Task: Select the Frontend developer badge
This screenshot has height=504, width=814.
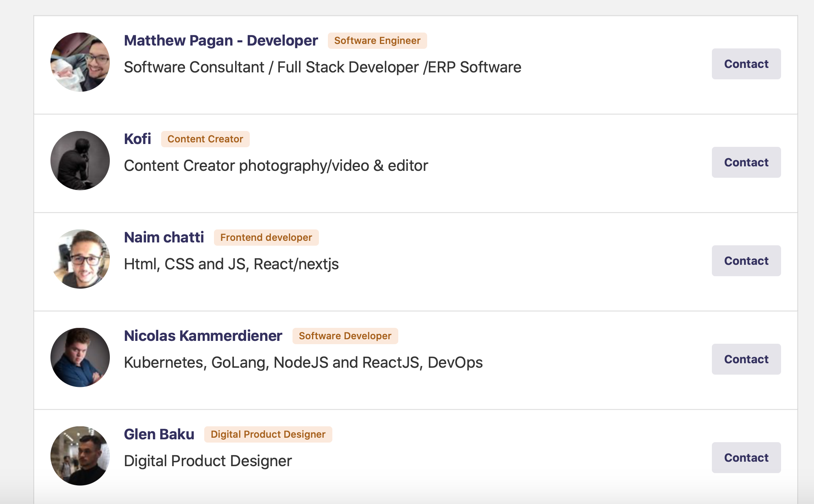Action: pos(266,237)
